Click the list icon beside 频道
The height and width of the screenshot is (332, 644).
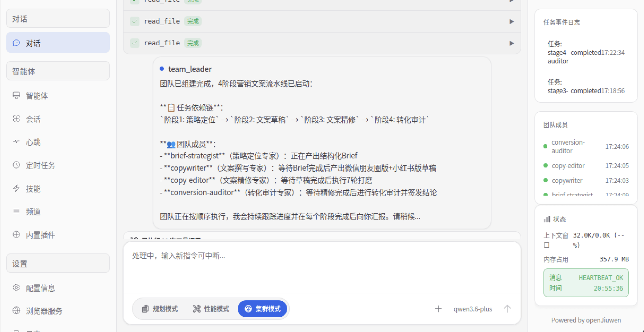16,211
